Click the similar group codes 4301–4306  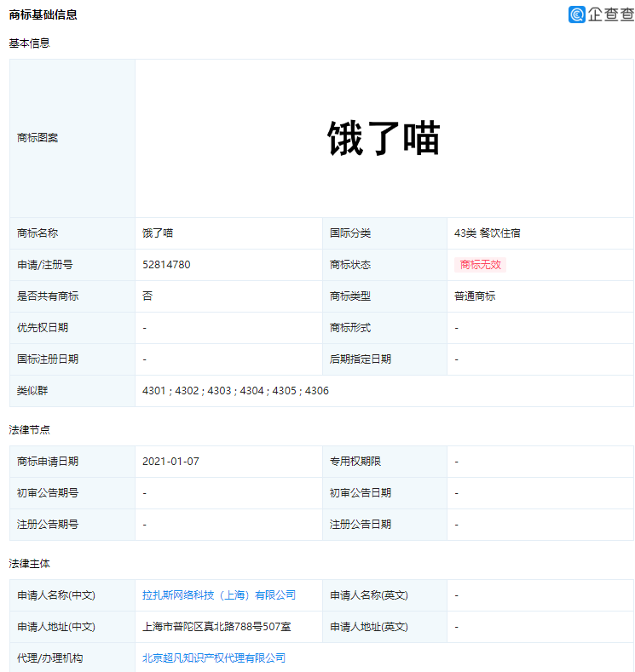(235, 391)
